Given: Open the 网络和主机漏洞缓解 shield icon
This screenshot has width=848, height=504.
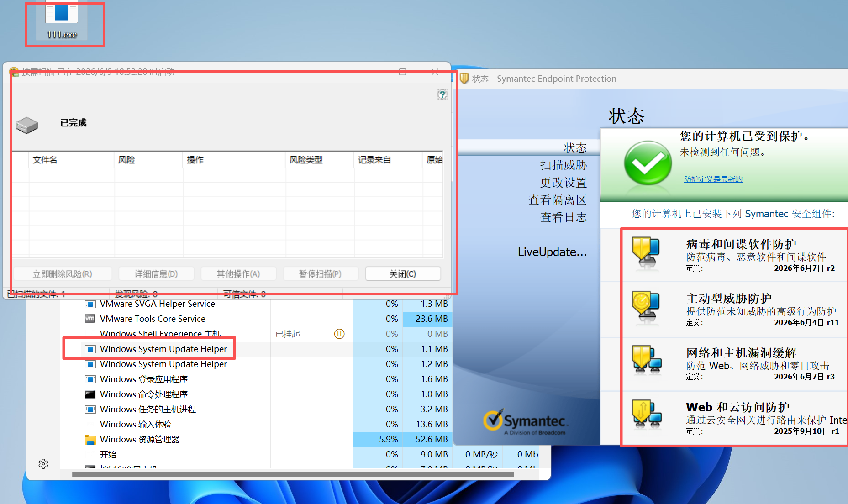Looking at the screenshot, I should tap(647, 360).
